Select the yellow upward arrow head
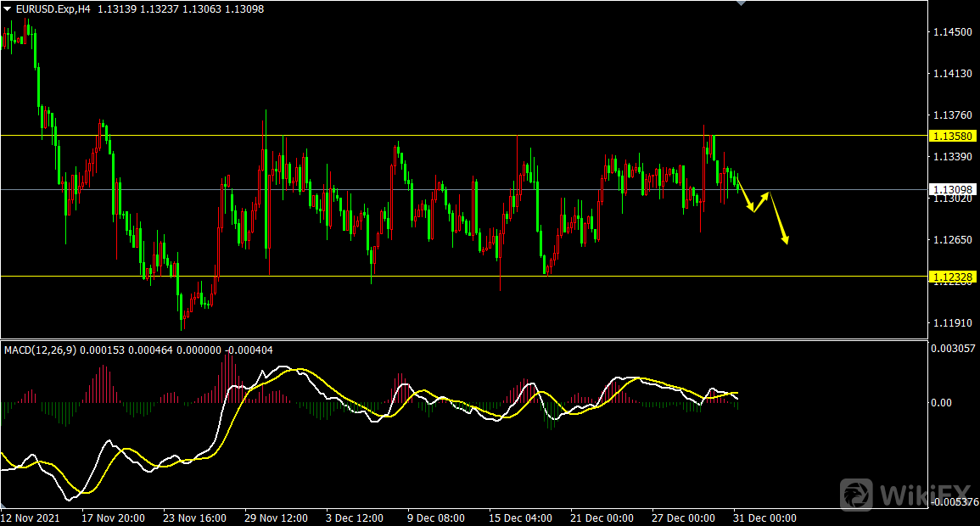Screen dimensions: 980x526 click(x=767, y=196)
